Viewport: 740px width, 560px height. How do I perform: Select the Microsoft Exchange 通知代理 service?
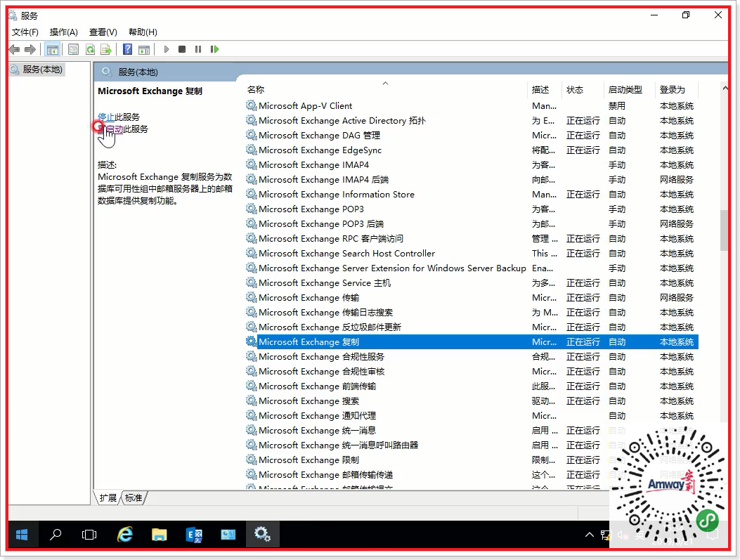[x=472, y=416]
